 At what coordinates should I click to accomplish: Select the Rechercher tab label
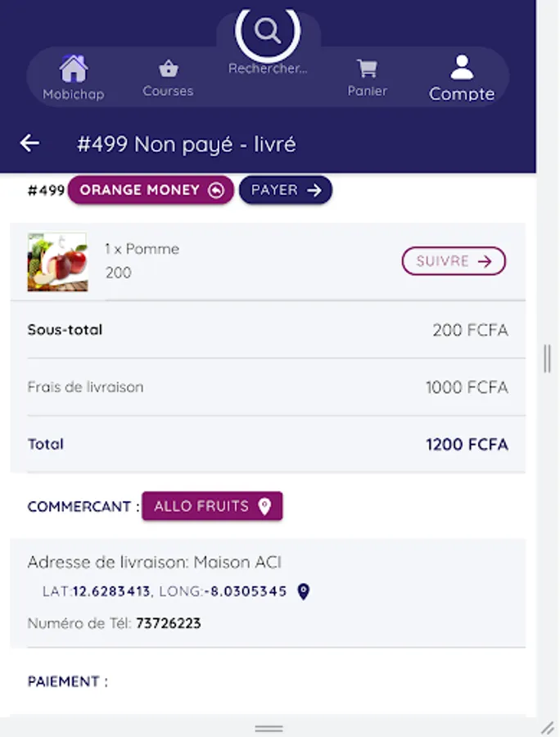pos(268,69)
